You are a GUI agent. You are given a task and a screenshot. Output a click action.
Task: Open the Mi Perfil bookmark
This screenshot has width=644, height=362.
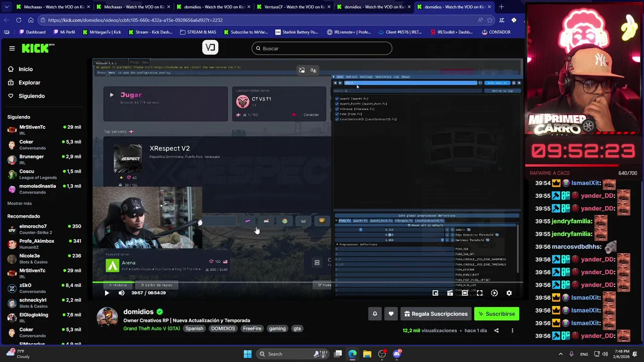[63, 32]
